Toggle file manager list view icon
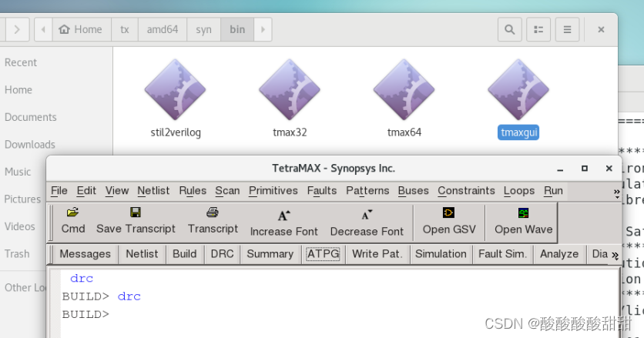Image resolution: width=644 pixels, height=338 pixels. point(538,29)
